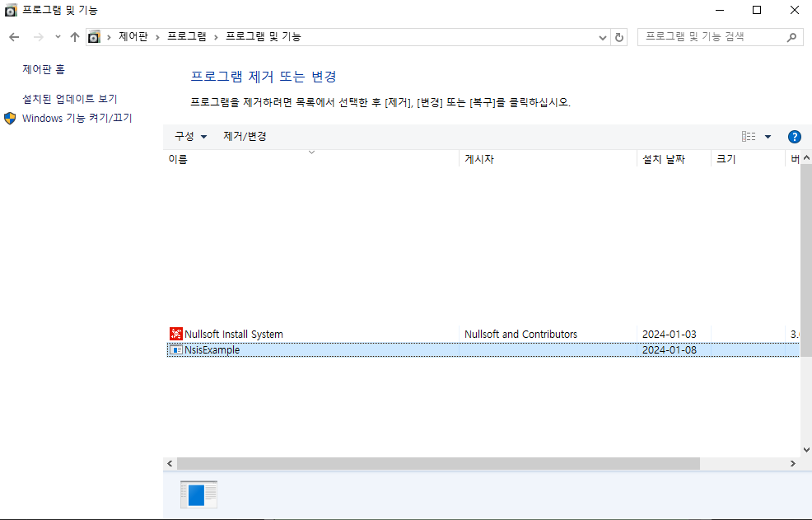Sort by 크기 column header
812x520 pixels.
click(749, 159)
